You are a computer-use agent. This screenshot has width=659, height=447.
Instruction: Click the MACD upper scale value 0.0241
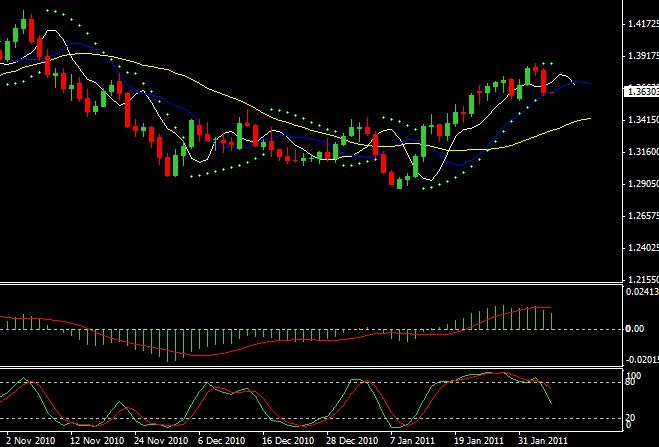tap(642, 292)
